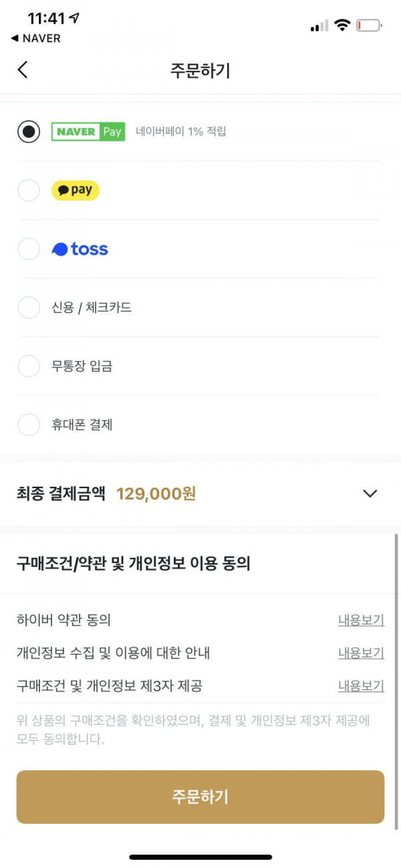401x868 pixels.
Task: Tap the 주문하기 order button
Action: (x=200, y=796)
